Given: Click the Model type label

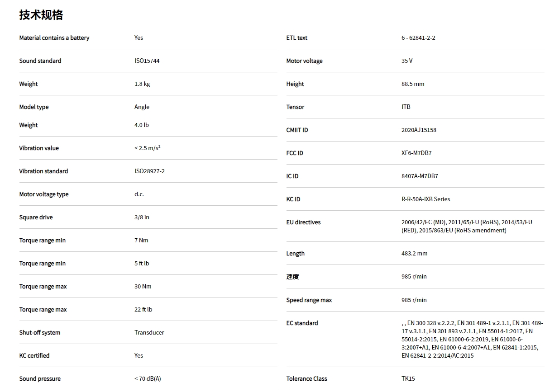Looking at the screenshot, I should (34, 107).
